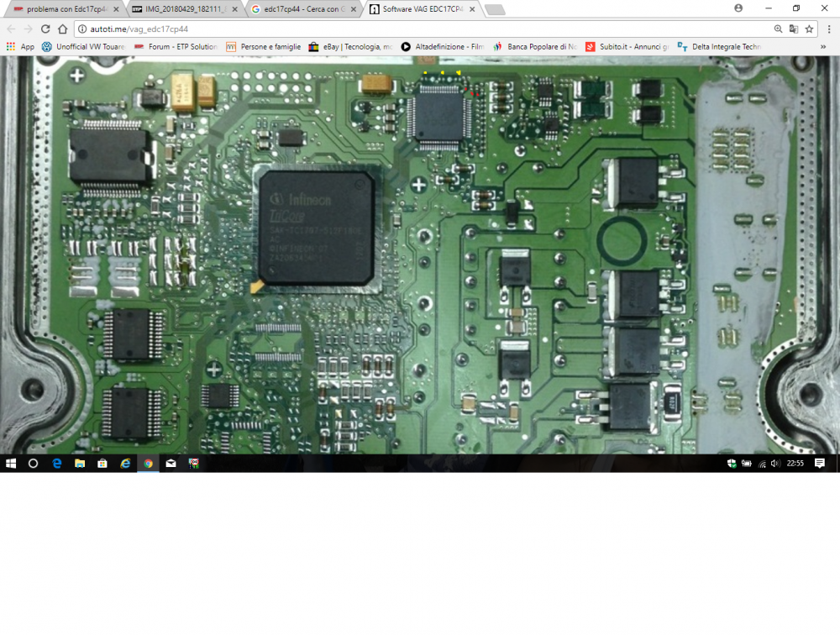Open the Windows Action Center notifications
The width and height of the screenshot is (840, 635).
tap(820, 463)
